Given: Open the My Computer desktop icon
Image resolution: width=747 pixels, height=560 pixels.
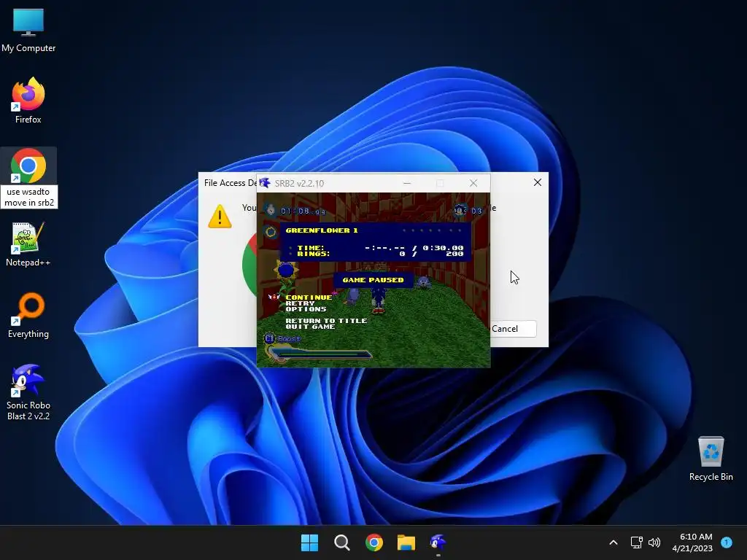Looking at the screenshot, I should pos(28,31).
